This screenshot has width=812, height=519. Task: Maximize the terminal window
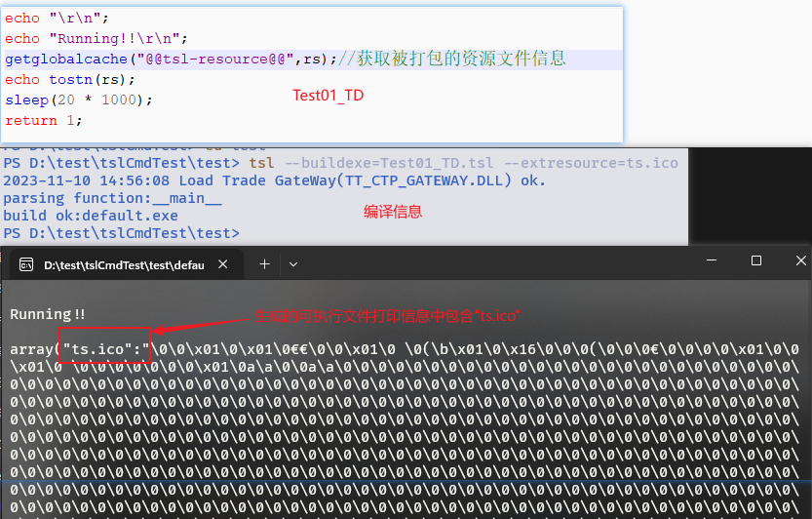(x=756, y=261)
